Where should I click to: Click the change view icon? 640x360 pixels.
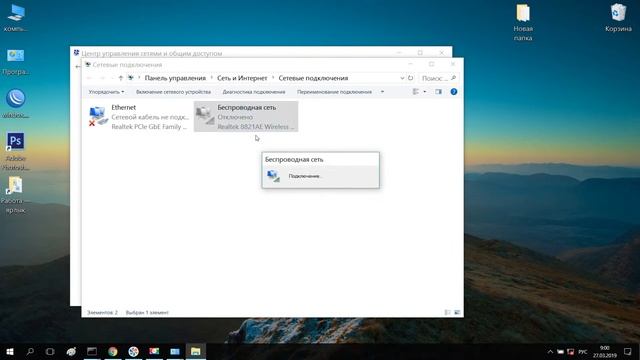pos(416,92)
